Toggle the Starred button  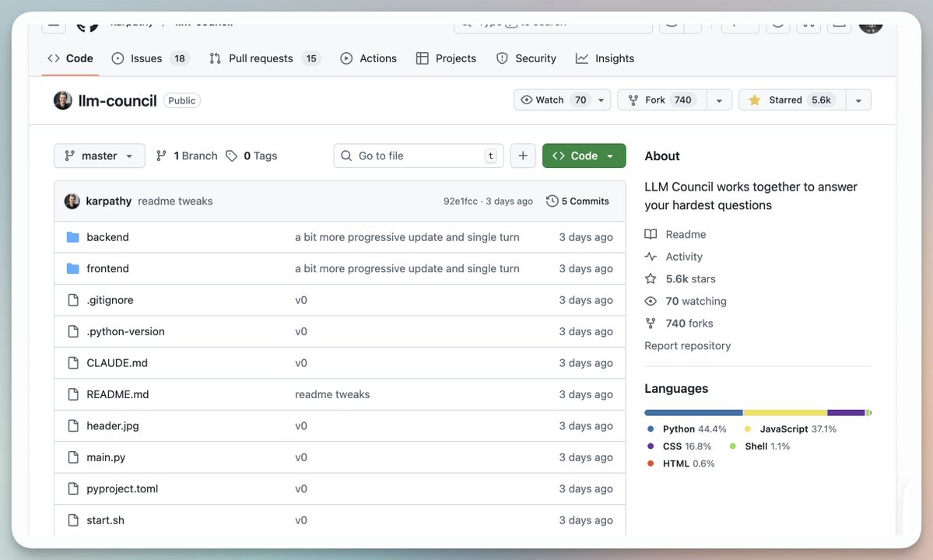coord(792,100)
